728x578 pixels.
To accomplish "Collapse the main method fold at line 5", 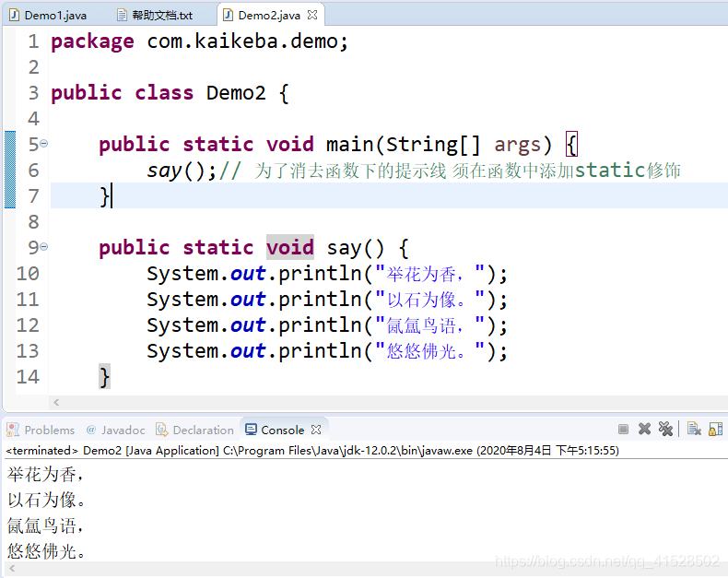I will (x=43, y=144).
